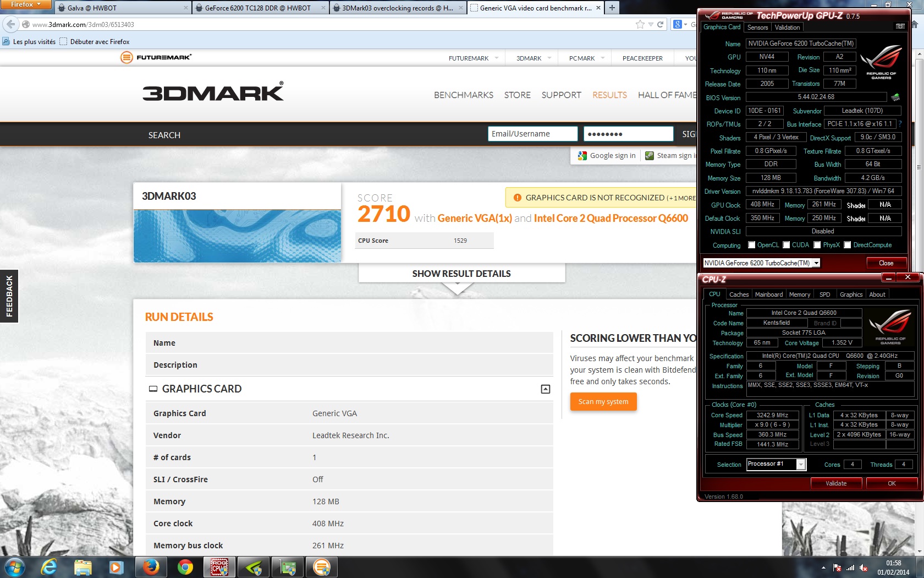Open Windows Media Player from taskbar
The height and width of the screenshot is (578, 924).
point(116,567)
